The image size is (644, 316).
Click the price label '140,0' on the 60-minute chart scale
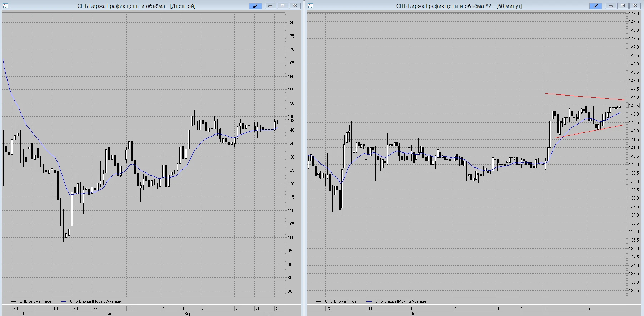point(634,165)
